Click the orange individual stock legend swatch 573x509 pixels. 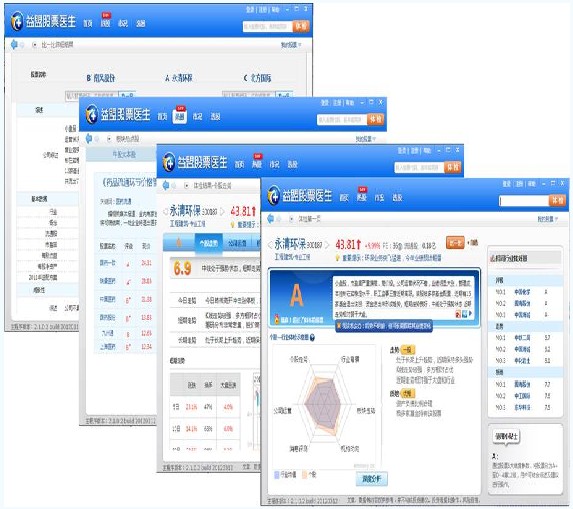pyautogui.click(x=304, y=475)
